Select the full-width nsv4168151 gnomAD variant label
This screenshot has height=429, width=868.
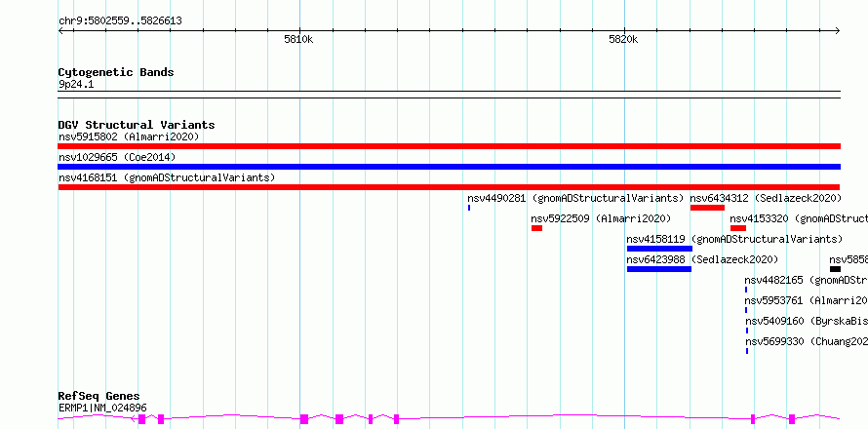tap(167, 177)
